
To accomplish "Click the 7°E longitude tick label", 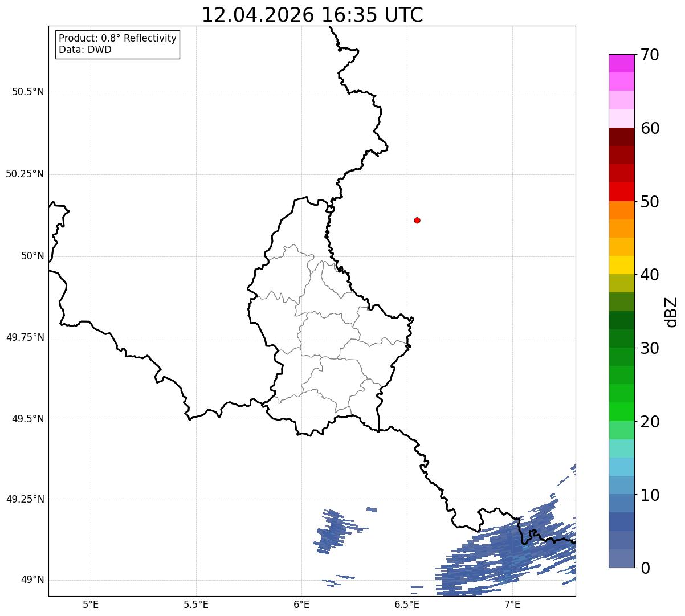I will click(x=512, y=603).
